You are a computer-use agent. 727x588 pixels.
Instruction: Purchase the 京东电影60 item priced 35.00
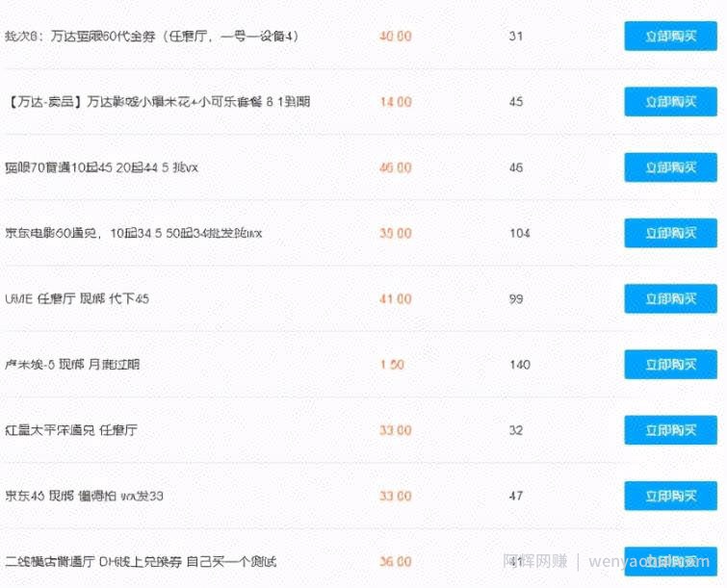click(670, 233)
